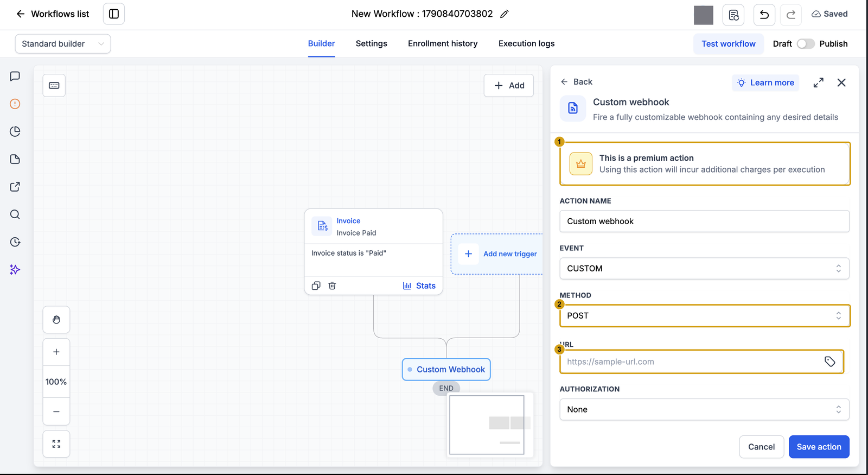Viewport: 868px width, 475px height.
Task: Click Back in action panel
Action: 576,82
